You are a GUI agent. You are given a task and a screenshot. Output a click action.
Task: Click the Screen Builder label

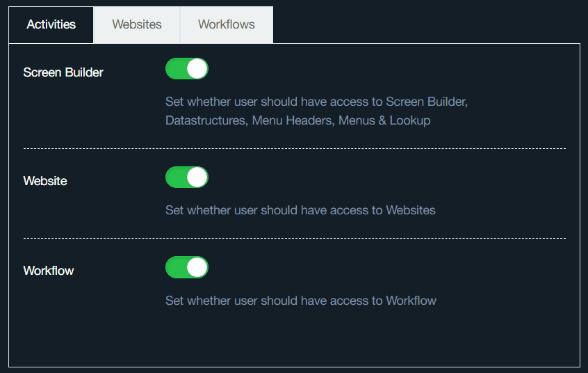click(63, 72)
